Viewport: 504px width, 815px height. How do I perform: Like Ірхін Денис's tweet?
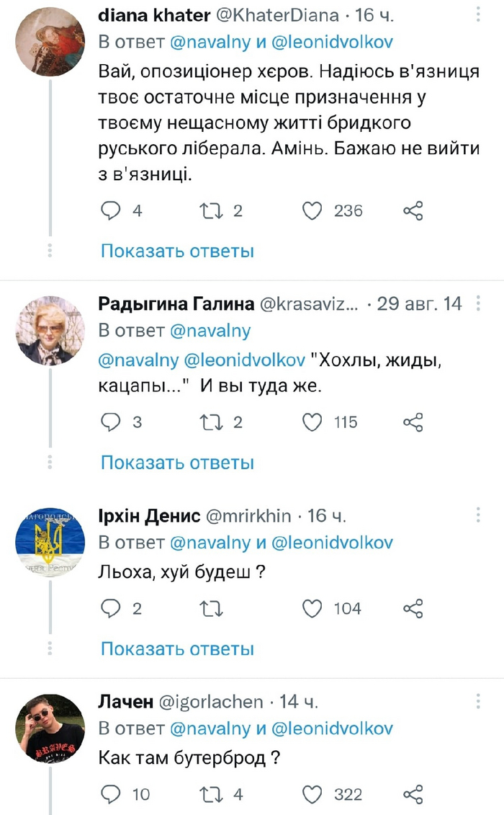[311, 609]
